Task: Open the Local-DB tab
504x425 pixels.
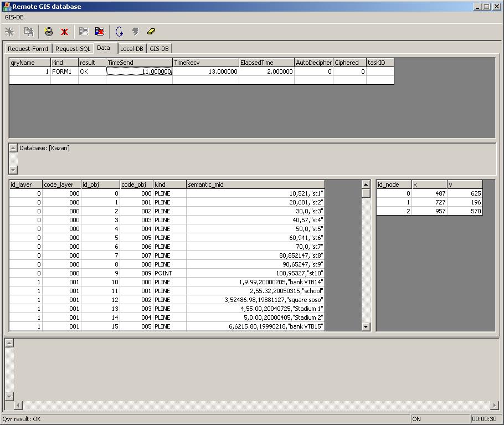Action: coord(131,49)
